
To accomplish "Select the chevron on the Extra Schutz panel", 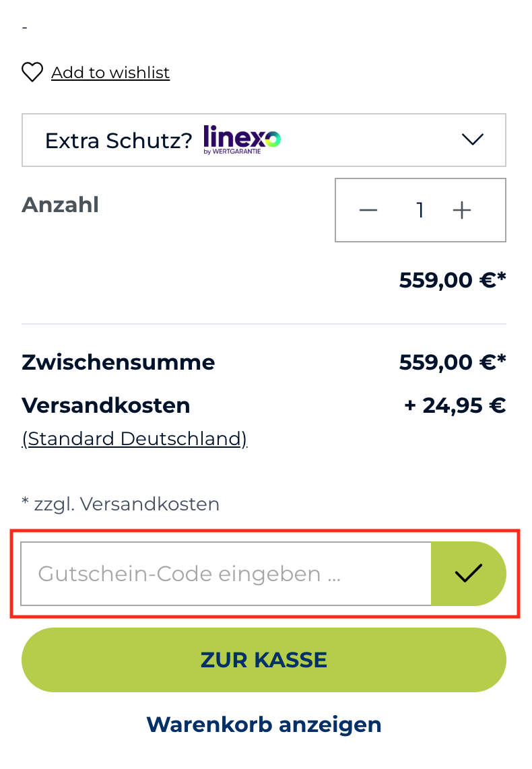I will tap(472, 139).
